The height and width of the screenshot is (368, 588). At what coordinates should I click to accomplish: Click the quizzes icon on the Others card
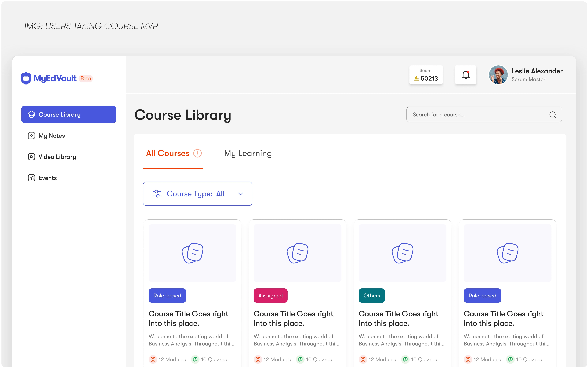[x=405, y=360]
